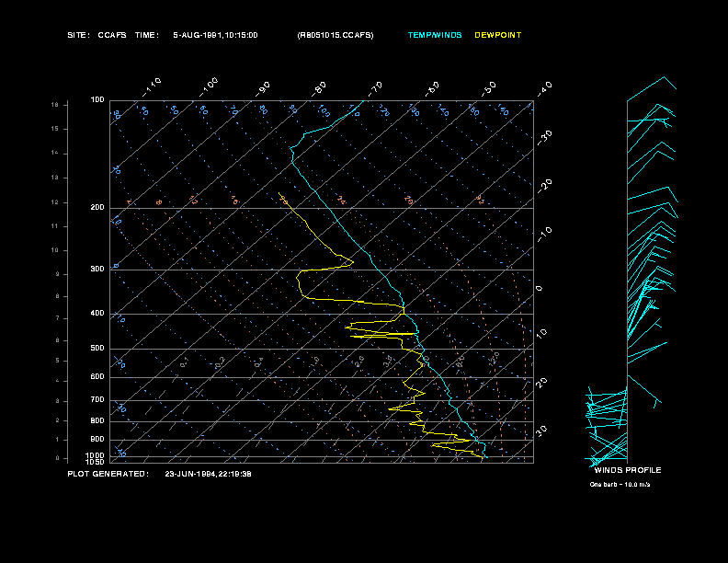Click the WINDS PROFILE caption

pos(628,470)
